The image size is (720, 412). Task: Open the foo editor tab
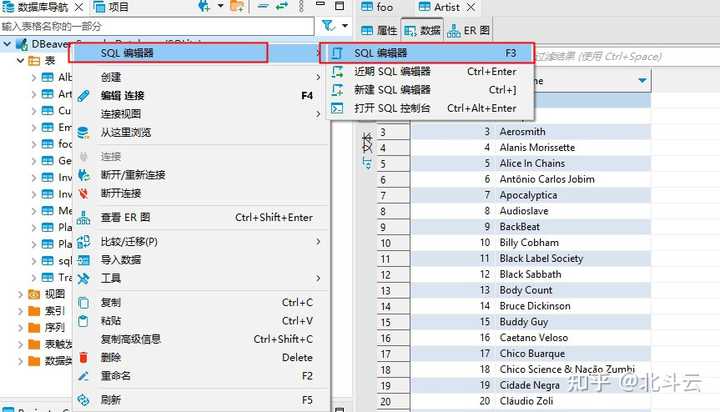(377, 7)
